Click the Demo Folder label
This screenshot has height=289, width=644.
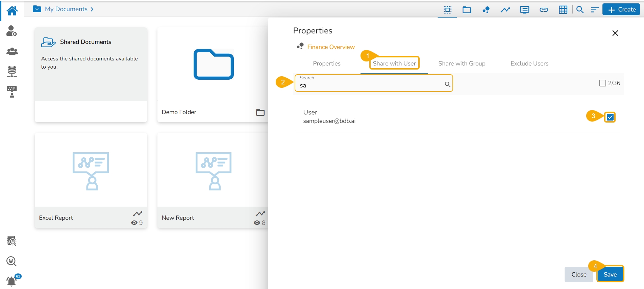pyautogui.click(x=179, y=112)
